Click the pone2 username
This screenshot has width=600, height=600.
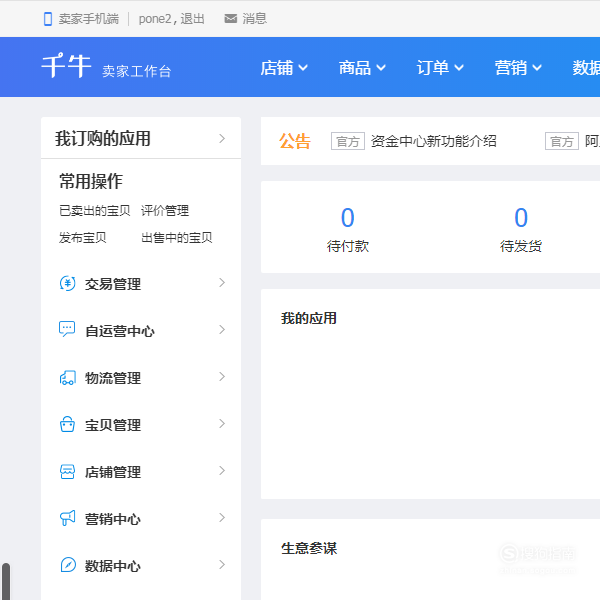pos(155,19)
